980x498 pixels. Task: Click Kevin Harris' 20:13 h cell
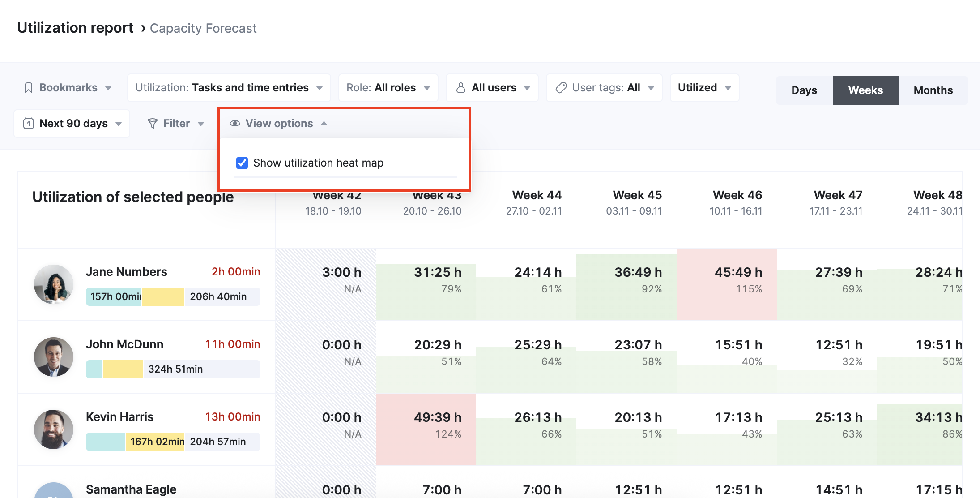pyautogui.click(x=626, y=429)
